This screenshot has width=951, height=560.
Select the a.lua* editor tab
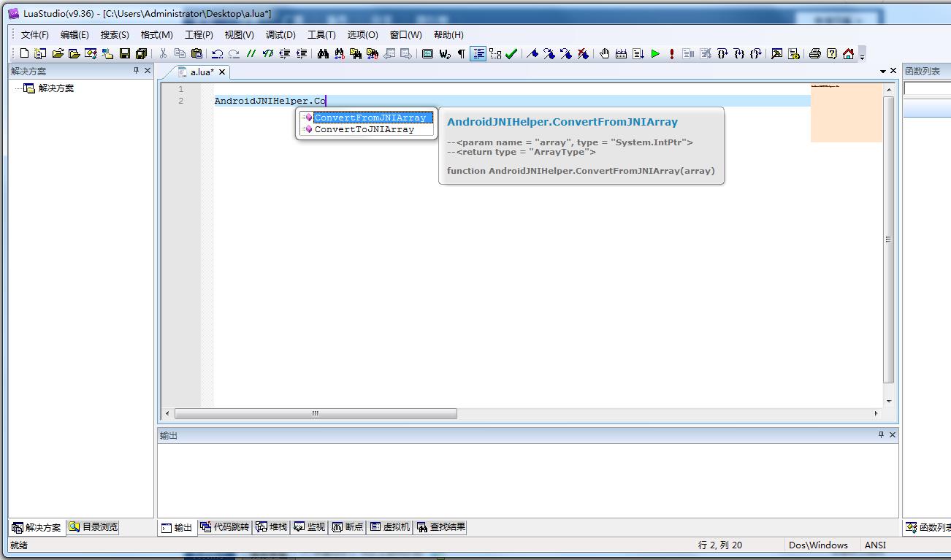tap(202, 72)
